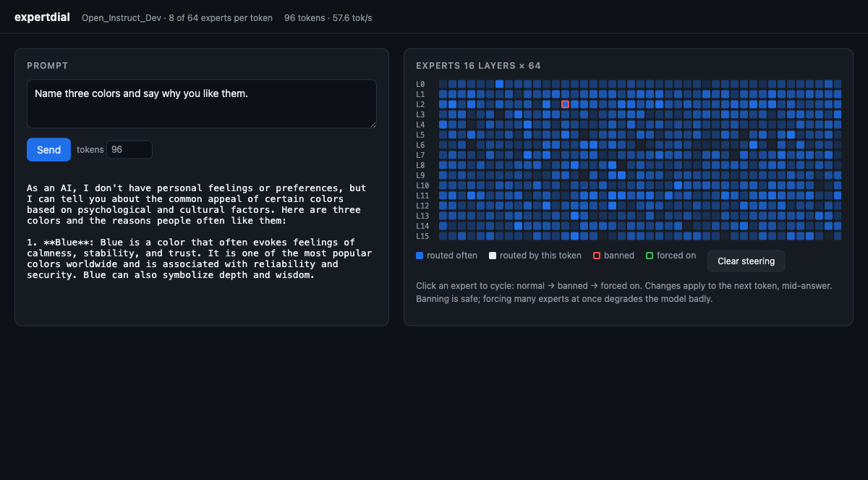Viewport: 868px width, 480px height.
Task: Click the red-outlined banned expert in row L2
Action: click(566, 104)
